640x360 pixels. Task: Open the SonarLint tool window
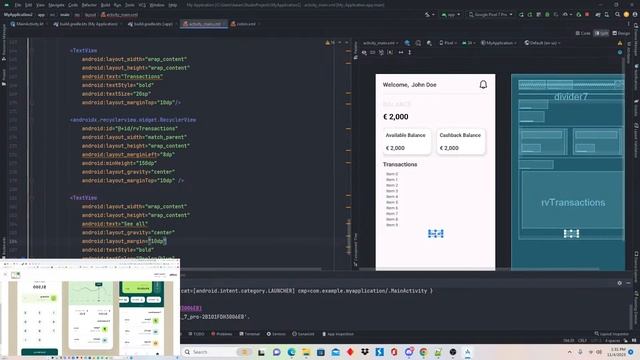303,334
